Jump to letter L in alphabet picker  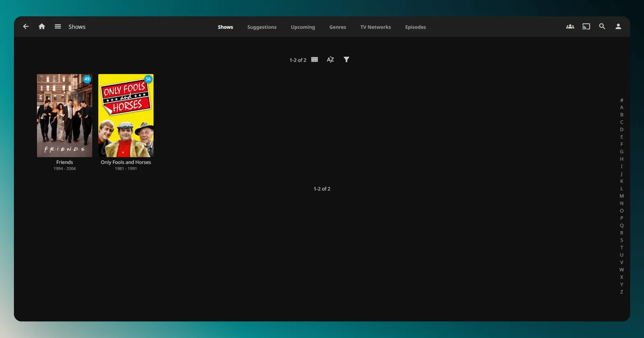[x=622, y=189]
